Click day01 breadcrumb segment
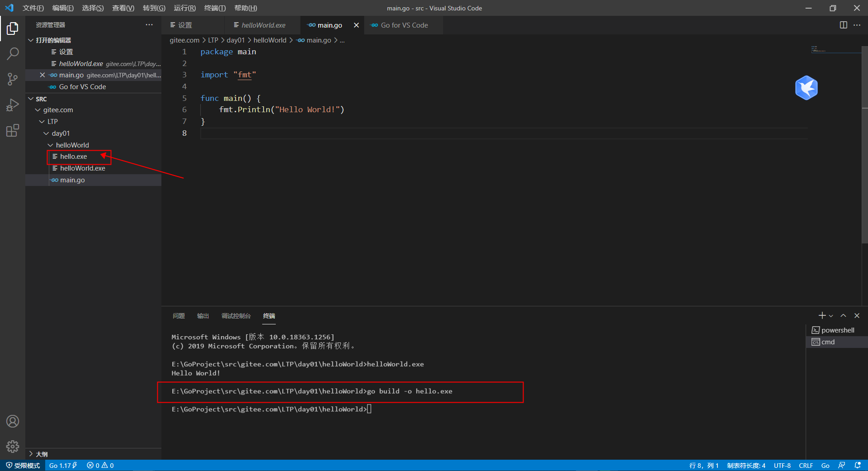 tap(236, 40)
